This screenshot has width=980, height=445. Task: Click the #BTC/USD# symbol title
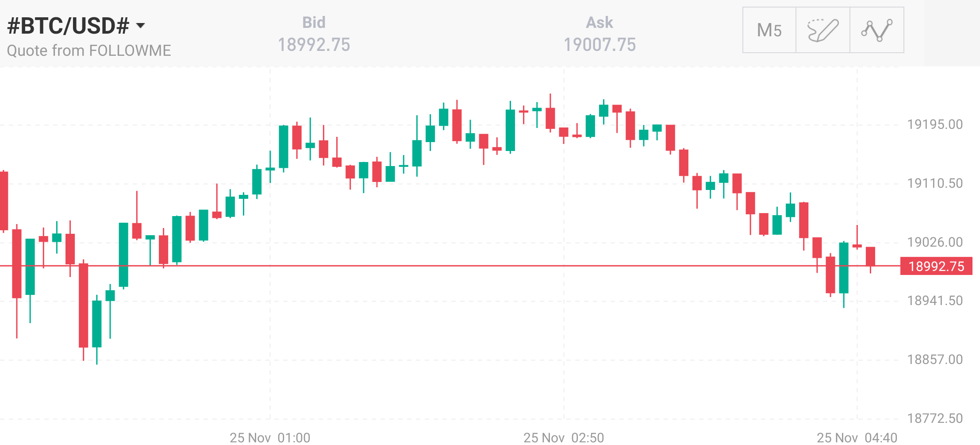[68, 26]
